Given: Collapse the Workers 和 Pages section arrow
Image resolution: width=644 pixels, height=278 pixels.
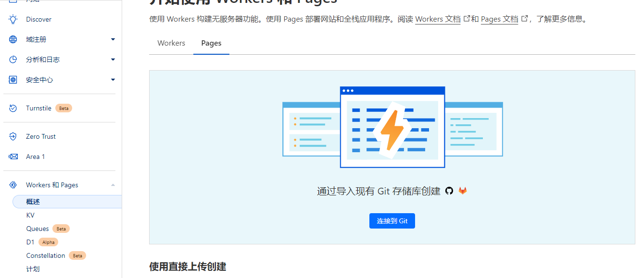Looking at the screenshot, I should click(113, 185).
